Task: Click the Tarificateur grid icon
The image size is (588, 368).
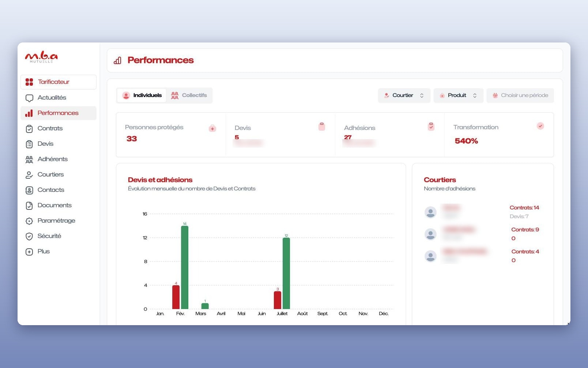Action: click(29, 82)
